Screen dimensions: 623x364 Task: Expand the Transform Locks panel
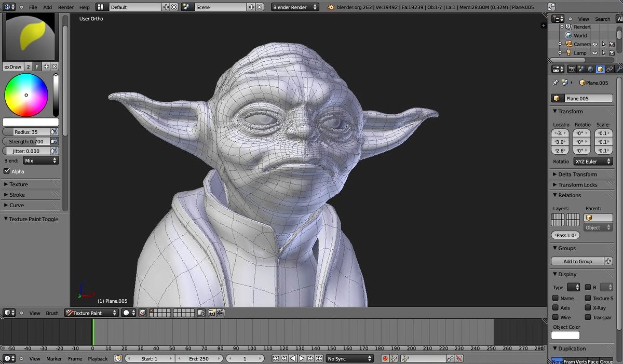coord(581,185)
